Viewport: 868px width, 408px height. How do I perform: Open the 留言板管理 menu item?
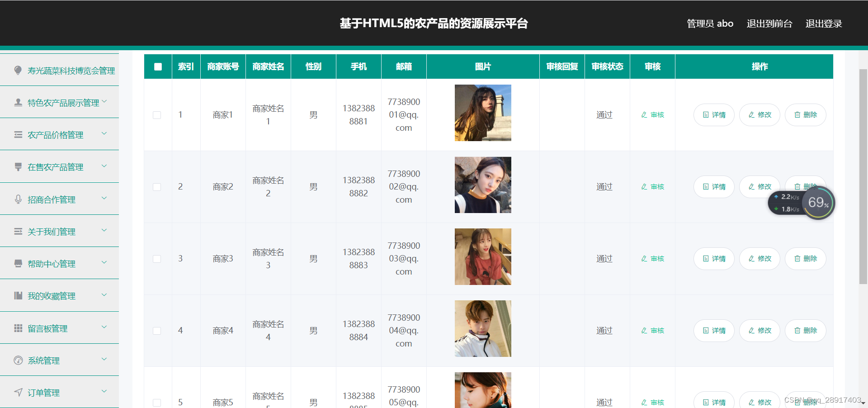tap(59, 328)
